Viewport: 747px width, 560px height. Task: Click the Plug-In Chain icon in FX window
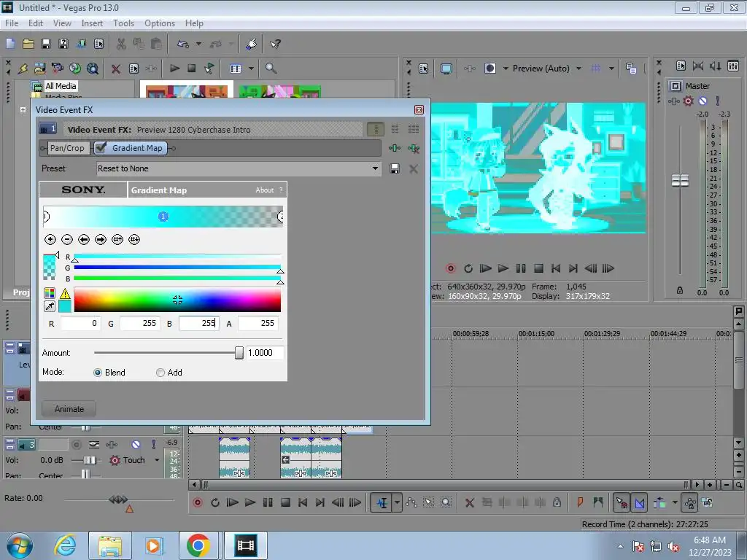click(395, 148)
